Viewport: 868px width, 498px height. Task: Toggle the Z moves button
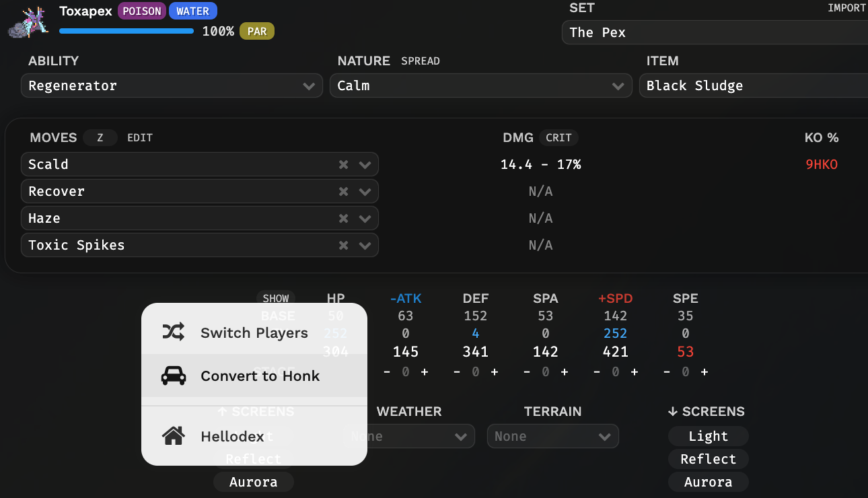(x=100, y=138)
